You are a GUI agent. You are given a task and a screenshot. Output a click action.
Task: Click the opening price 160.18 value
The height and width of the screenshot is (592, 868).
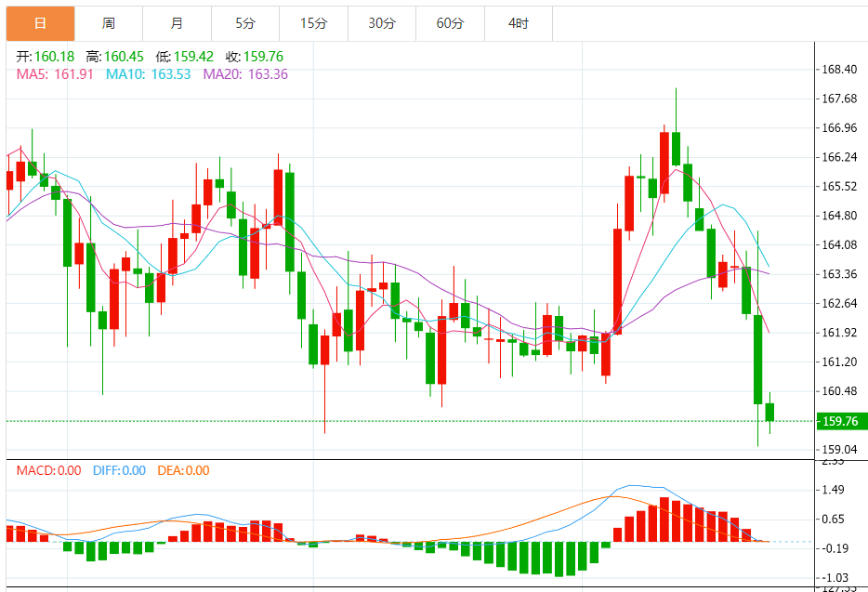click(x=54, y=57)
